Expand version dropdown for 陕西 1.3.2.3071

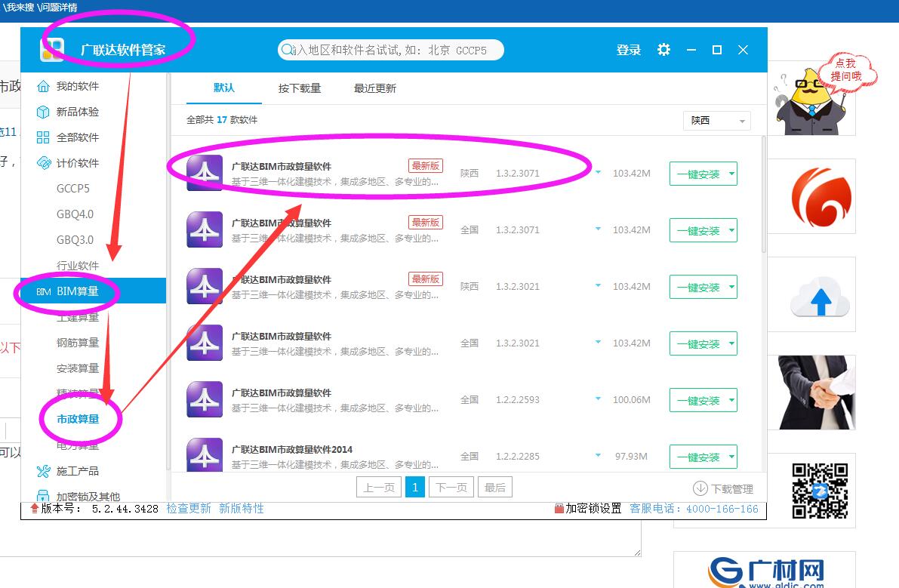pyautogui.click(x=598, y=173)
